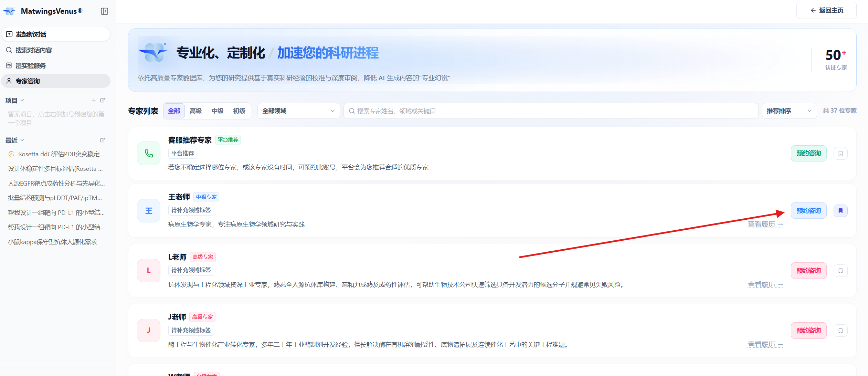Click the green phone avatar icon
The height and width of the screenshot is (376, 868).
(149, 154)
